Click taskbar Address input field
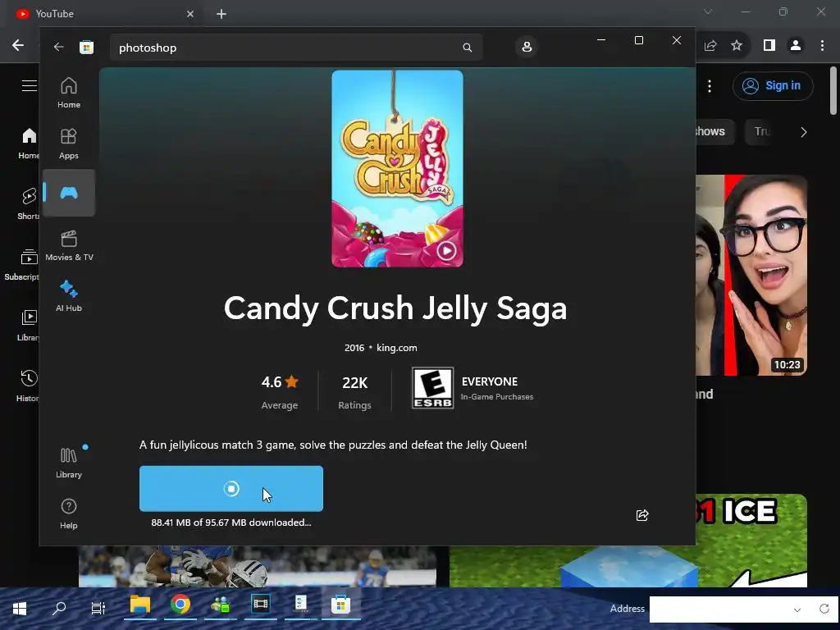 coord(719,609)
